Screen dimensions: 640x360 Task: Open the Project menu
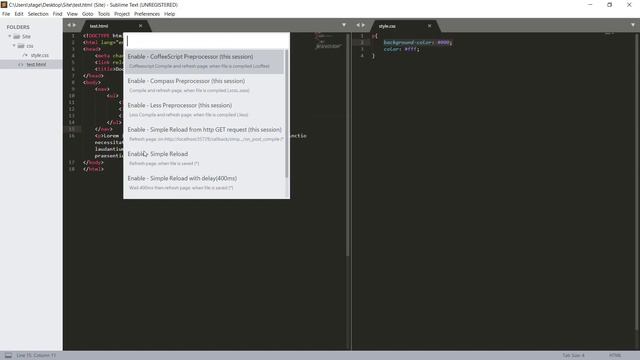(x=122, y=14)
